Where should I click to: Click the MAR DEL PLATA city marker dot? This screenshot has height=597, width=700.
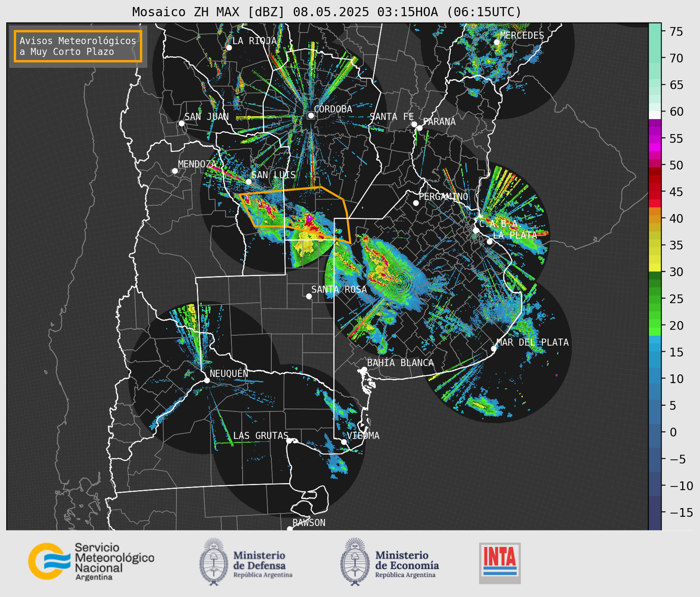[494, 348]
